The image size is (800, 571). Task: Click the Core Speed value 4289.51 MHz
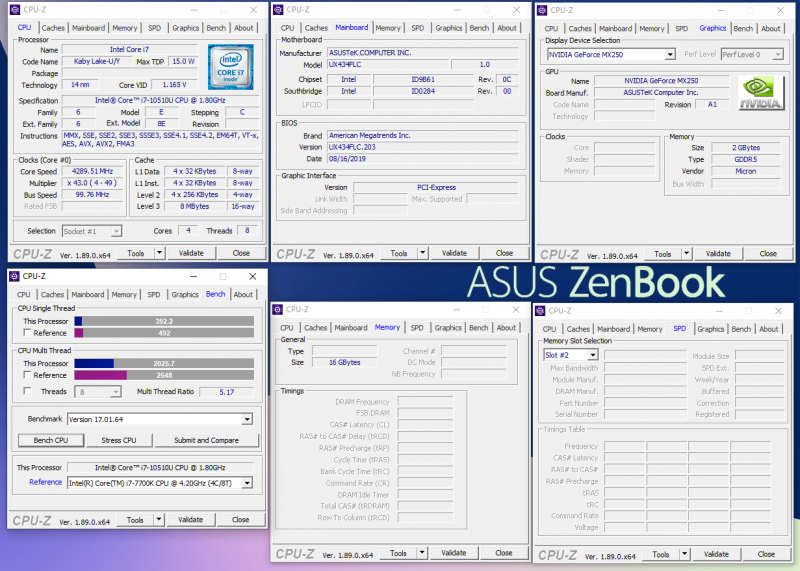coord(92,171)
